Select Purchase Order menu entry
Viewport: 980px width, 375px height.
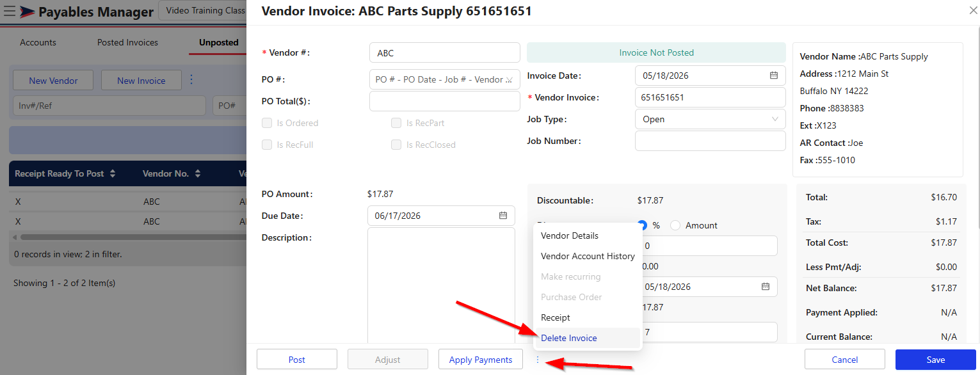(588, 297)
